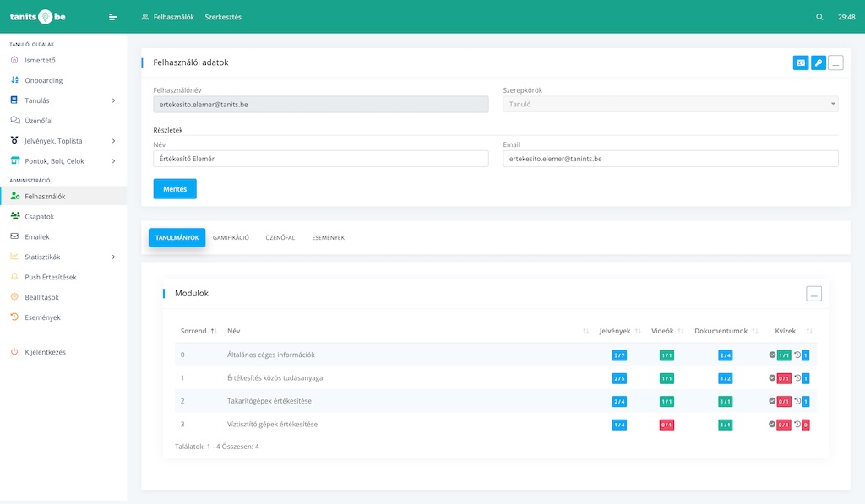This screenshot has height=504, width=865.
Task: Open Push Értesítések in the sidebar
Action: [51, 277]
